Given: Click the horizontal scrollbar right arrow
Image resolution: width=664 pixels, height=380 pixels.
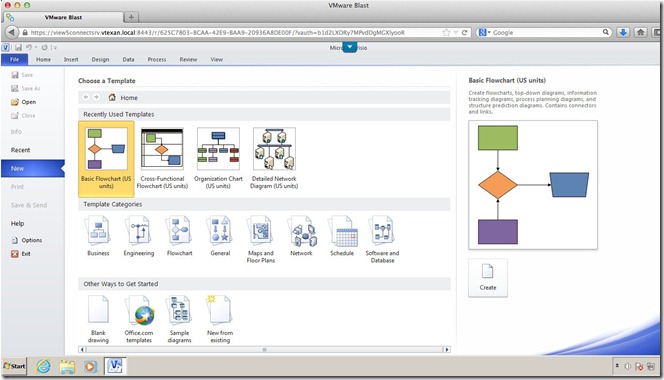Looking at the screenshot, I should (446, 349).
